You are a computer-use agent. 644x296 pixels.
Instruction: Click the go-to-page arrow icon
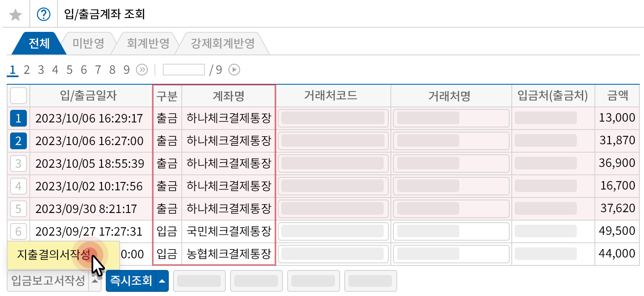point(234,70)
